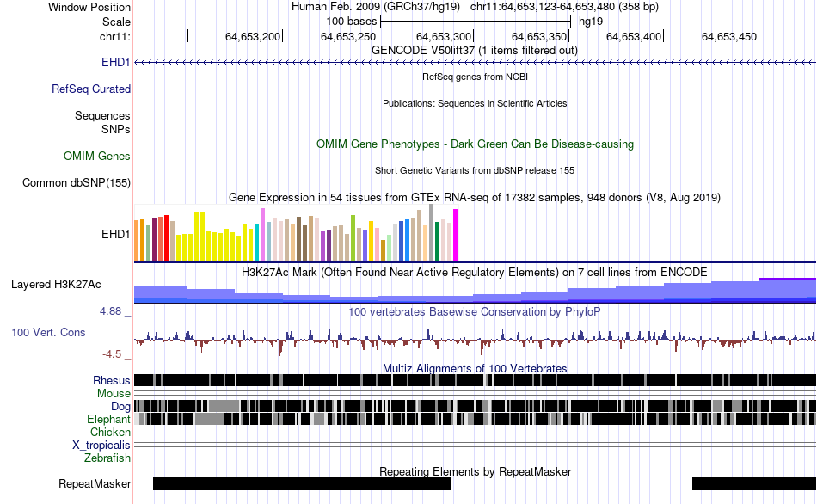Viewport: 817px width, 504px height.
Task: Click the 'RefSeq genes from NCBI' title
Action: (x=476, y=77)
